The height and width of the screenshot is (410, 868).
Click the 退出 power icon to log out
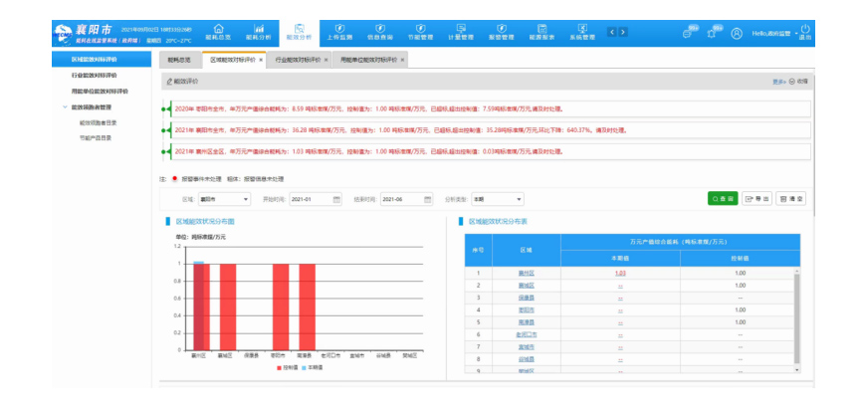point(804,31)
